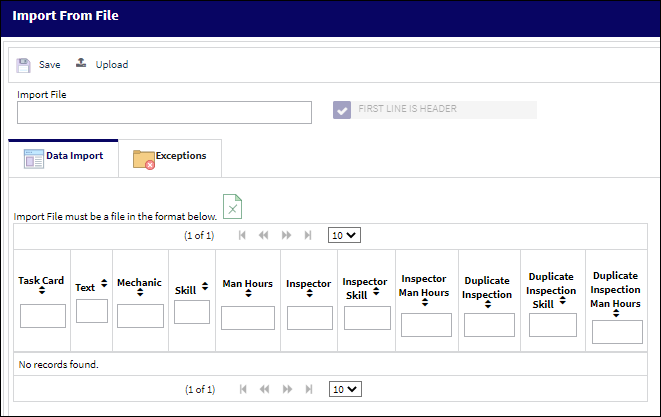The width and height of the screenshot is (661, 417).
Task: Click the Duplicate Inspection filter box
Action: [489, 325]
